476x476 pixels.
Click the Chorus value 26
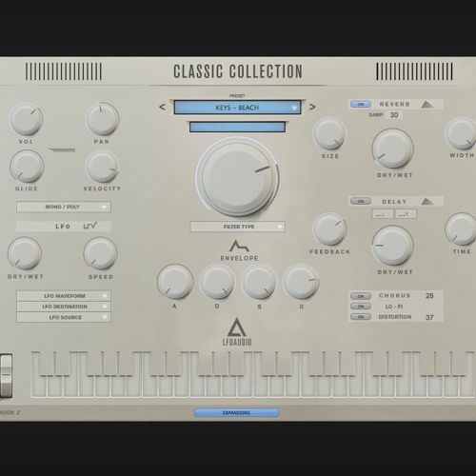pos(429,296)
